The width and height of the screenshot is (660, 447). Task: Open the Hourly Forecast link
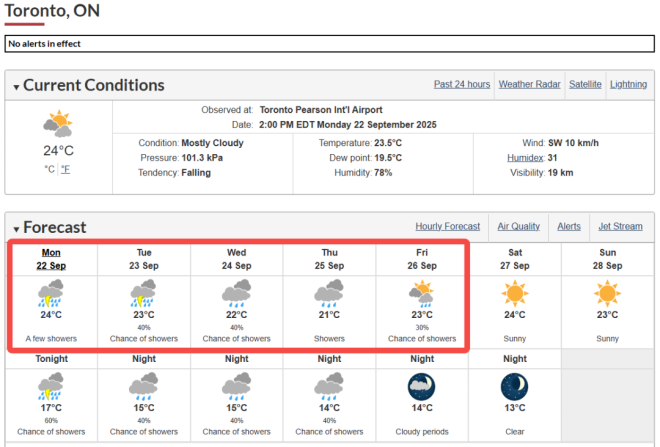(448, 226)
